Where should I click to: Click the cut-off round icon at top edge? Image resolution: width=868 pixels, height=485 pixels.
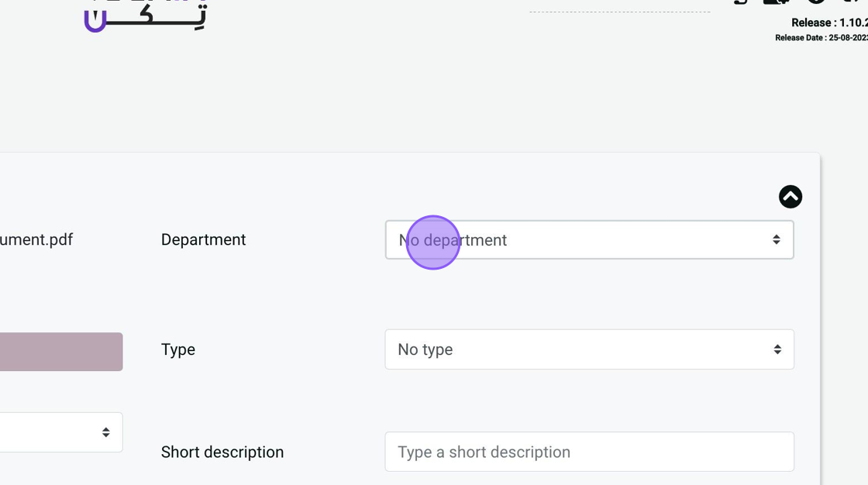pyautogui.click(x=815, y=2)
